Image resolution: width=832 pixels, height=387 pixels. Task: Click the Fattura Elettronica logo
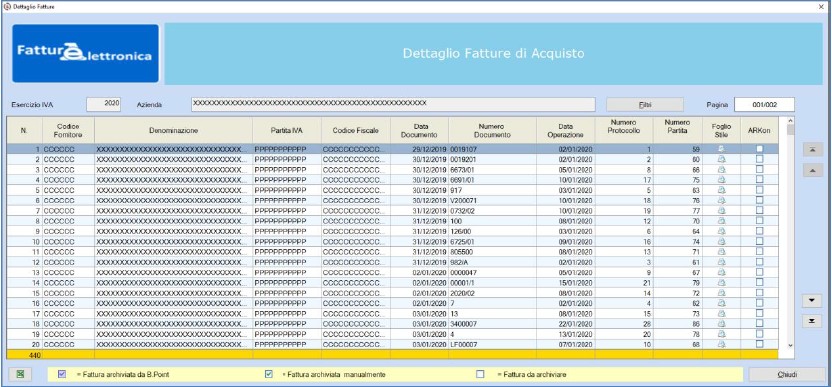[x=85, y=53]
